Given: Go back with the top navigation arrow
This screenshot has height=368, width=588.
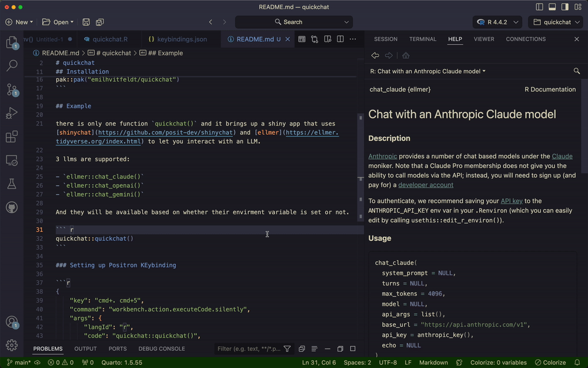Looking at the screenshot, I should [x=211, y=22].
